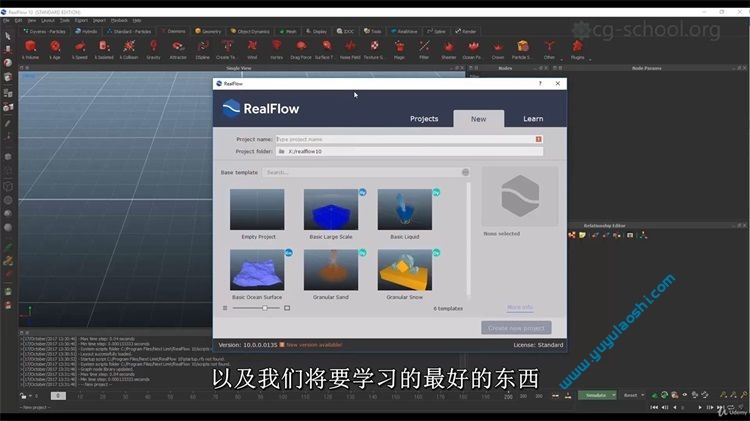The width and height of the screenshot is (750, 421).
Task: Open the template search options icon
Action: pyautogui.click(x=465, y=172)
